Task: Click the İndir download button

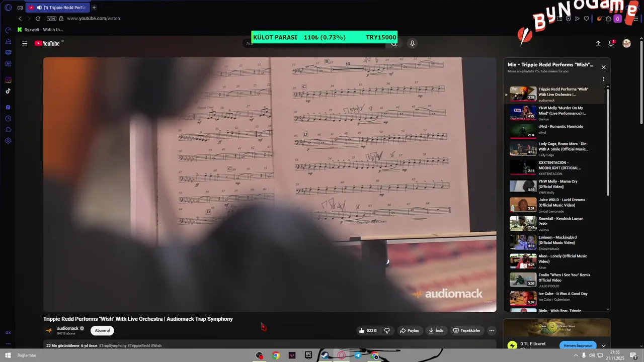Action: (436, 331)
